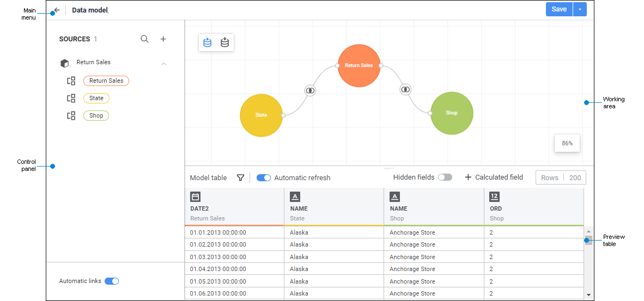Select the State yellow table tag
The width and height of the screenshot is (644, 301).
[x=96, y=99]
